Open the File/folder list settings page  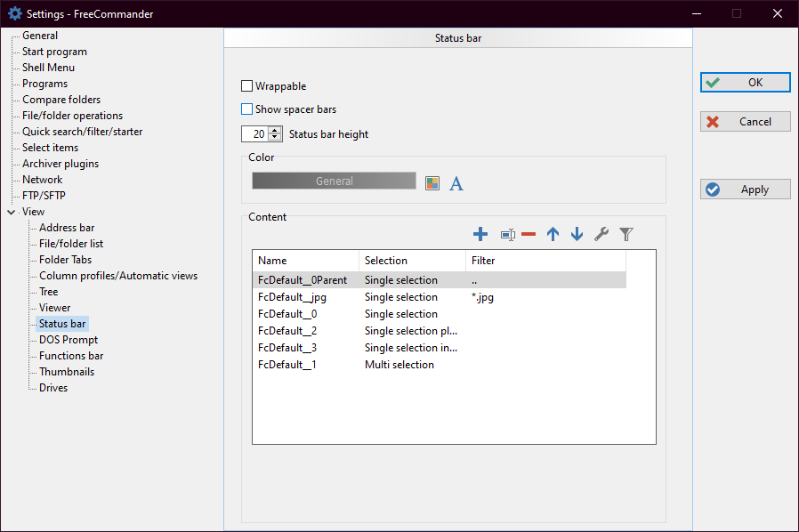click(x=71, y=244)
